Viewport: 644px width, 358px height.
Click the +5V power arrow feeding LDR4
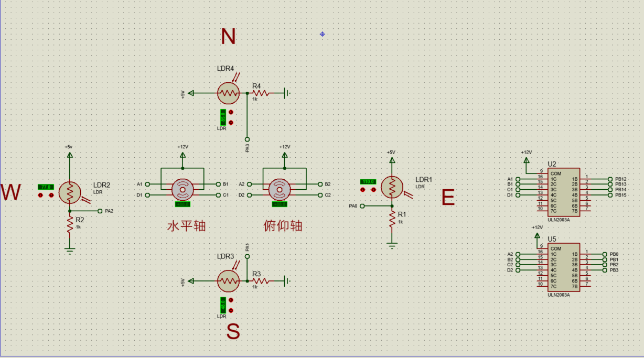(190, 93)
